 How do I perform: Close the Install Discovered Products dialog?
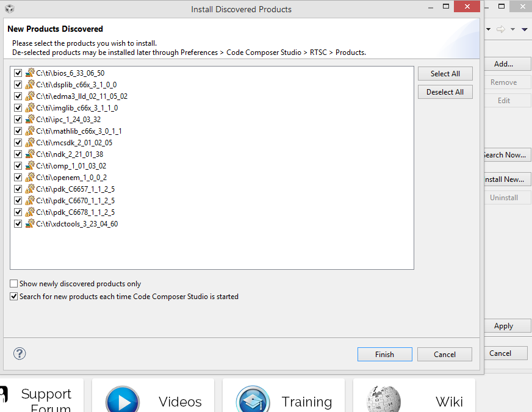467,7
